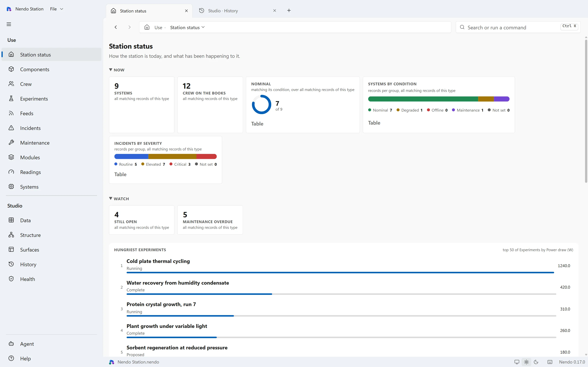Open the Maintenance wrench item
This screenshot has height=367, width=588.
(x=51, y=143)
